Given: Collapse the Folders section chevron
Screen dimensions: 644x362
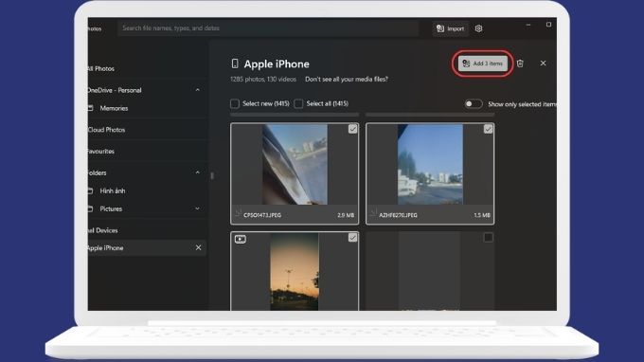Looking at the screenshot, I should coord(198,172).
